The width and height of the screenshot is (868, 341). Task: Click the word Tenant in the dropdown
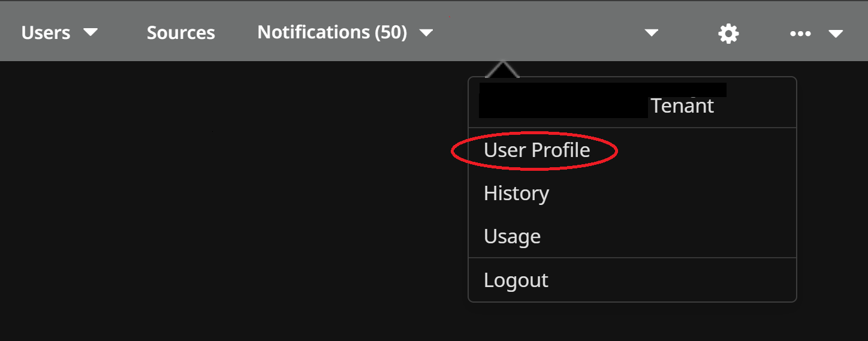tap(682, 106)
